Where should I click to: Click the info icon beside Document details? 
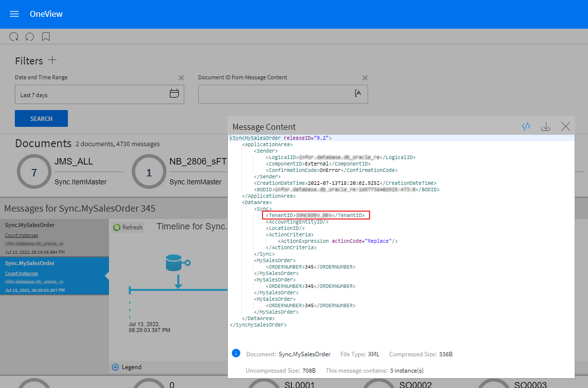point(236,353)
